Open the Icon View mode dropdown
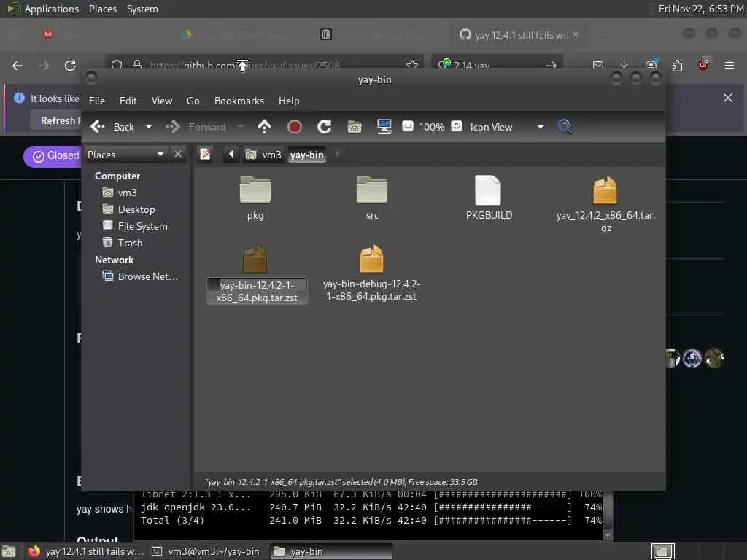 (x=507, y=127)
